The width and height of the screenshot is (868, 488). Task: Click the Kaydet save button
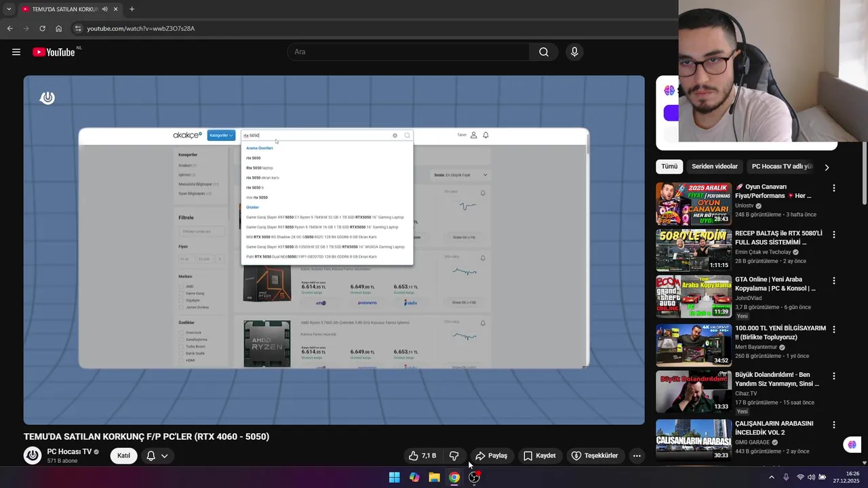pos(540,455)
